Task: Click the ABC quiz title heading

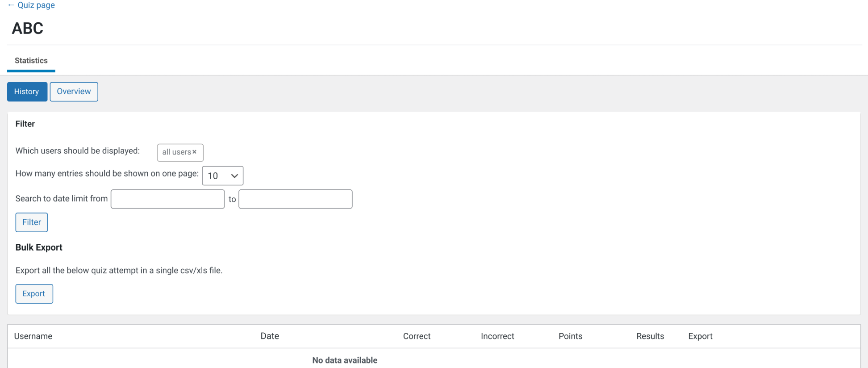Action: (x=28, y=29)
